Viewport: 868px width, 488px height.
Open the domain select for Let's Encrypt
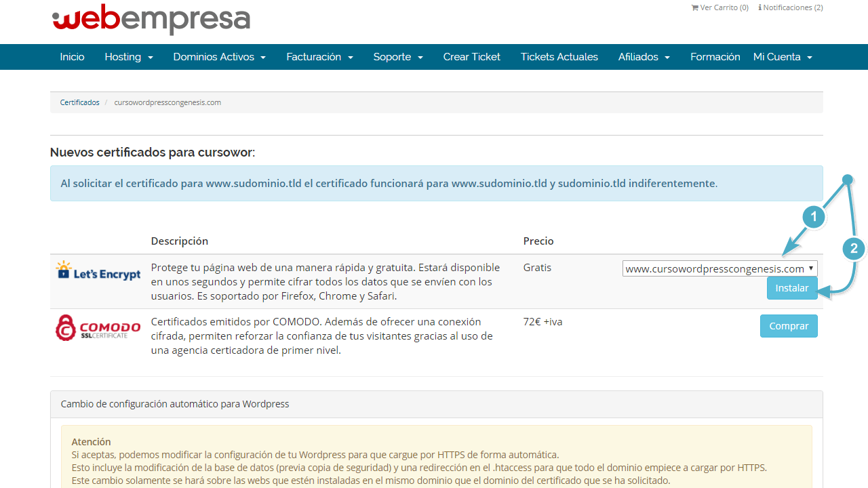pos(719,268)
